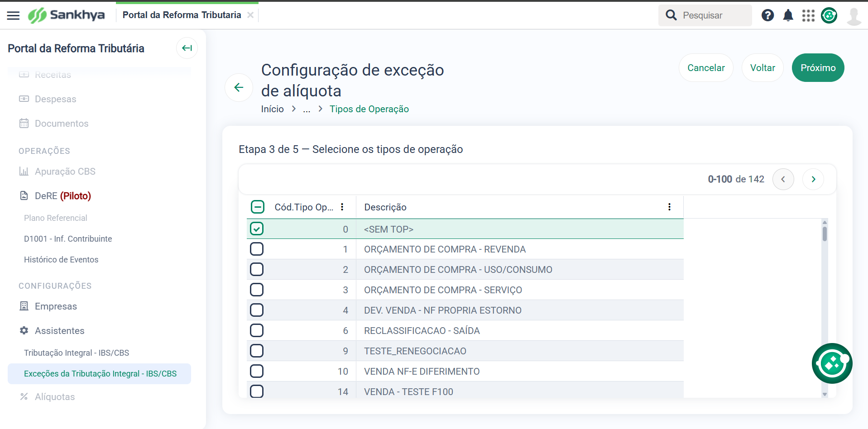Expand the Assistentes section
Screen dimensions: 868x429
click(x=59, y=331)
